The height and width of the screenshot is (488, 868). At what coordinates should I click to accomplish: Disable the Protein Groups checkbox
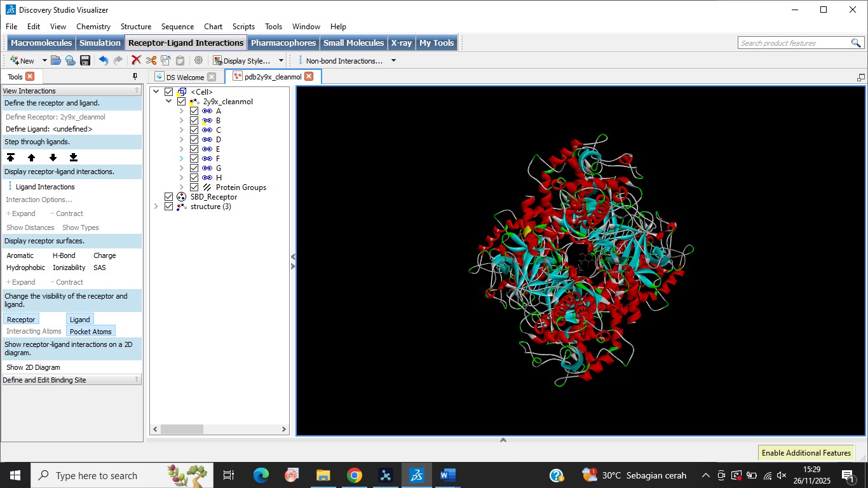click(194, 187)
